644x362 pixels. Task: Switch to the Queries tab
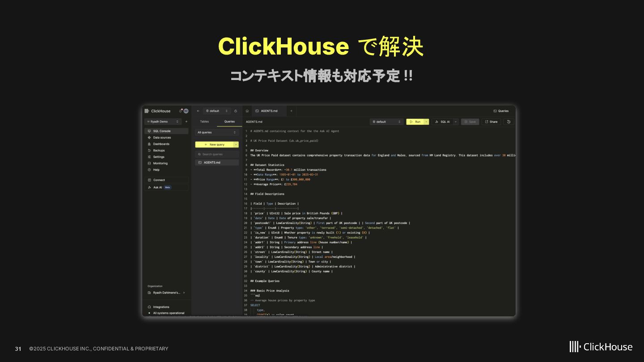click(229, 122)
